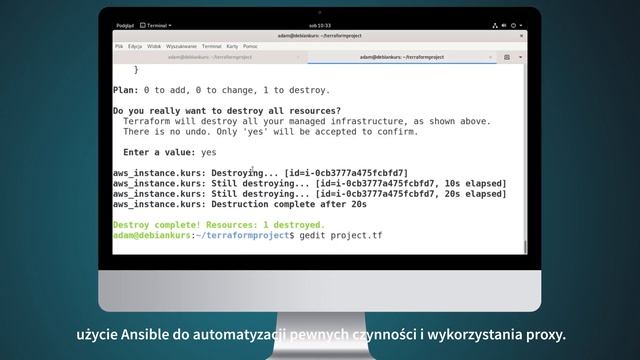Click 'Destruction complete after 20s' line

tap(240, 204)
